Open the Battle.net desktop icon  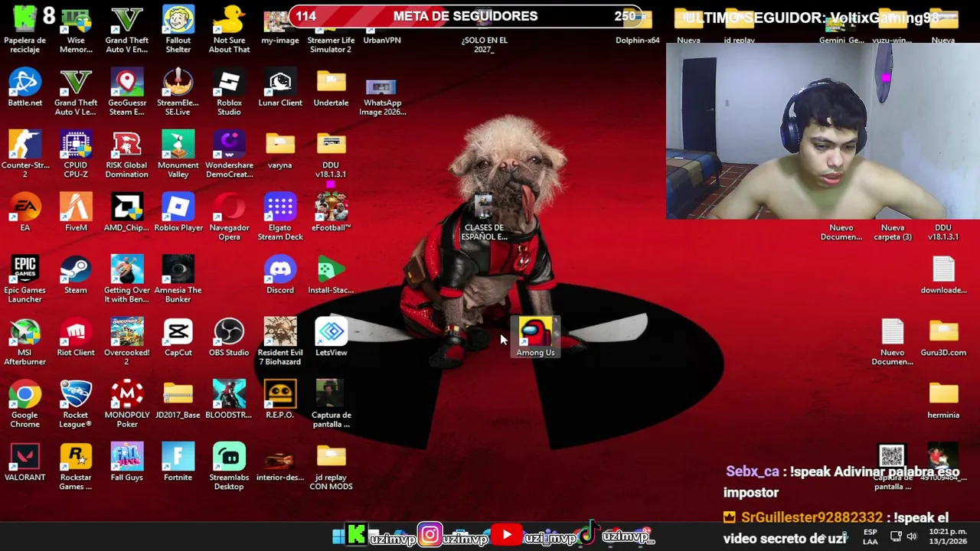pos(25,88)
